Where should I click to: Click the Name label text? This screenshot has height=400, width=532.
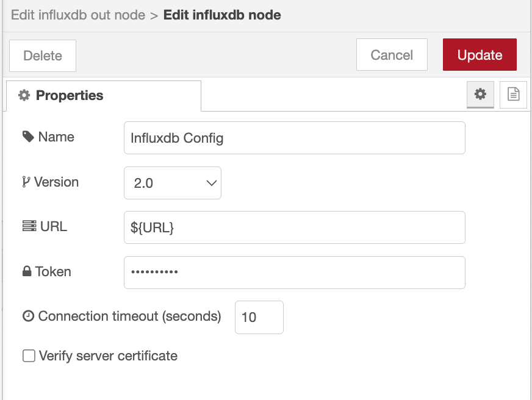pos(56,137)
